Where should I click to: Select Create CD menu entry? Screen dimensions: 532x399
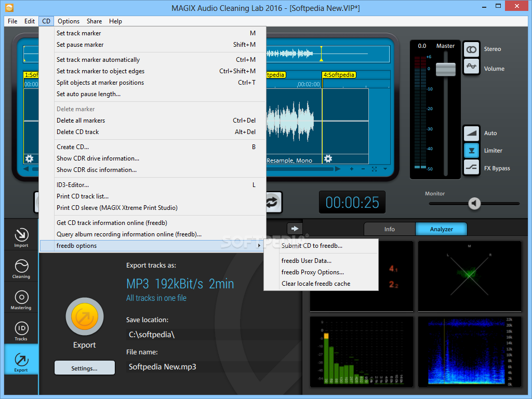tap(152, 147)
